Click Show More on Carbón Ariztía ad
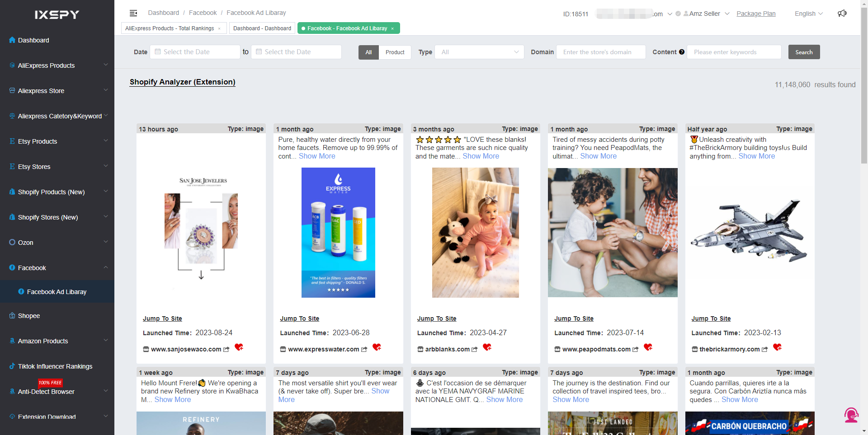This screenshot has width=868, height=435. click(740, 399)
